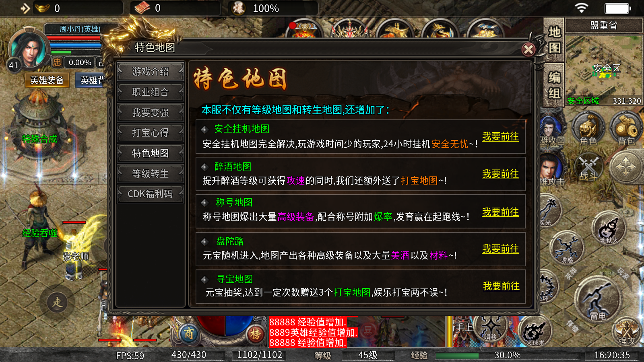This screenshot has width=644, height=362.
Task: Tap the 战斗 crossed swords icon
Action: 588,167
